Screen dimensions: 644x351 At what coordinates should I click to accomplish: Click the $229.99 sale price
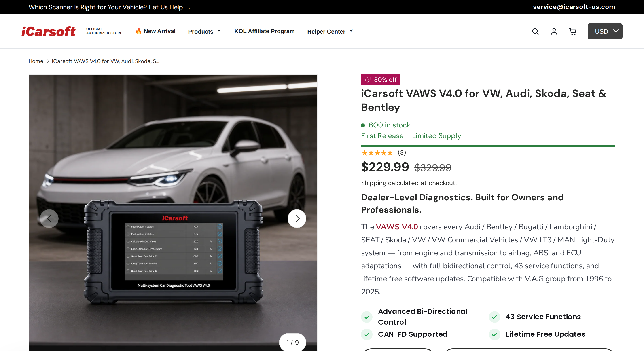385,167
